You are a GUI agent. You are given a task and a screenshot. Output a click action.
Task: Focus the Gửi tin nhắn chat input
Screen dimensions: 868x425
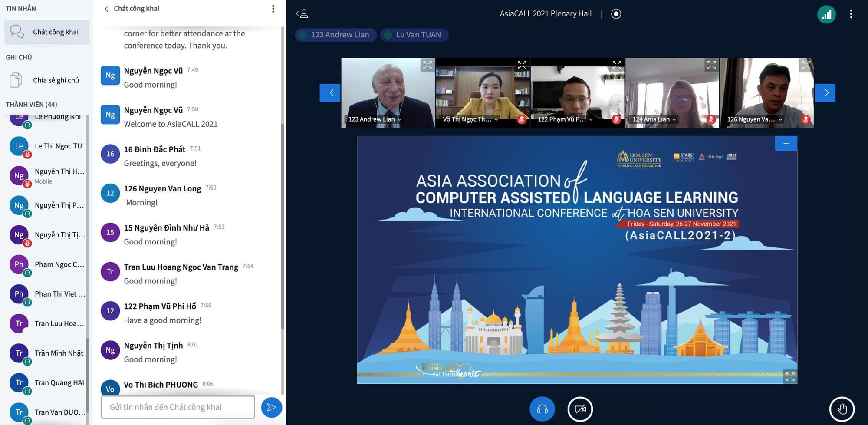(x=178, y=407)
